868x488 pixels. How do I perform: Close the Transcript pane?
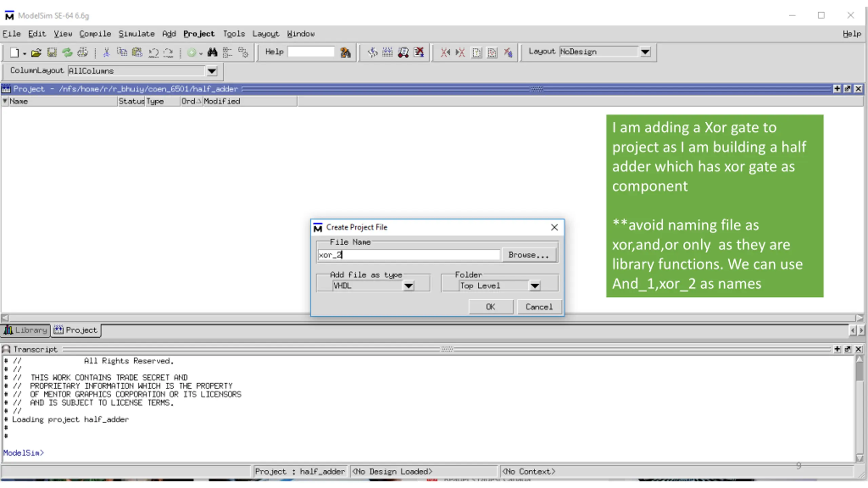click(x=858, y=349)
